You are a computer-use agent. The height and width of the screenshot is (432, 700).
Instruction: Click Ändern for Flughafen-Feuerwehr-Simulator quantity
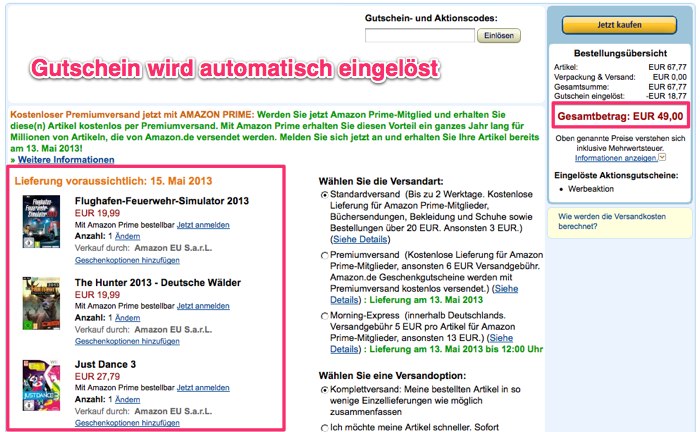(127, 235)
